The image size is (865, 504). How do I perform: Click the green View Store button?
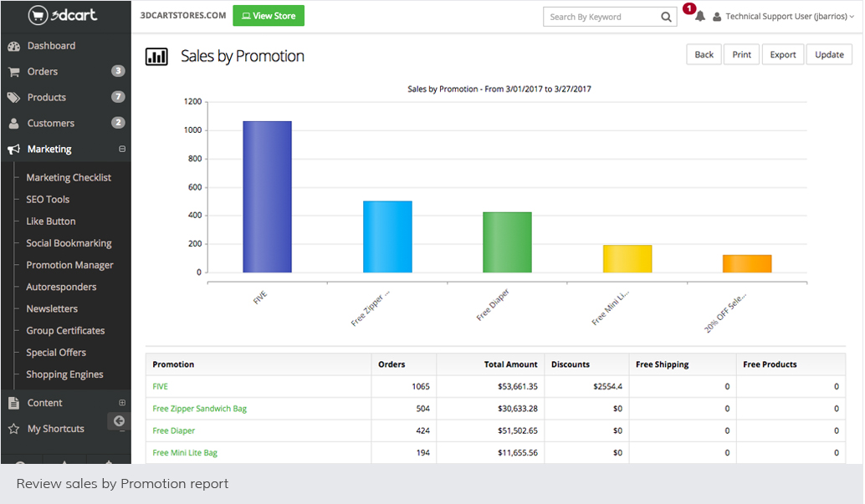click(x=269, y=16)
